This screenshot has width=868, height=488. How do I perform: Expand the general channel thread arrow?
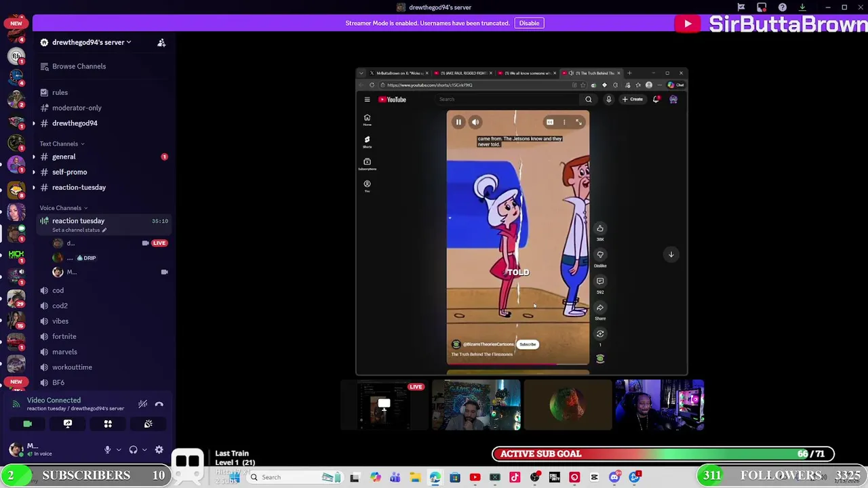click(33, 157)
